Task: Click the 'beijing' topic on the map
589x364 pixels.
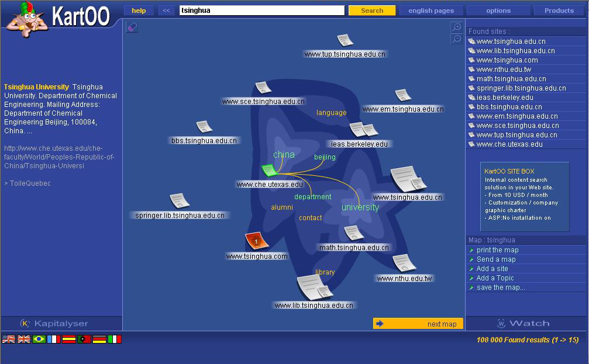Action: 325,157
